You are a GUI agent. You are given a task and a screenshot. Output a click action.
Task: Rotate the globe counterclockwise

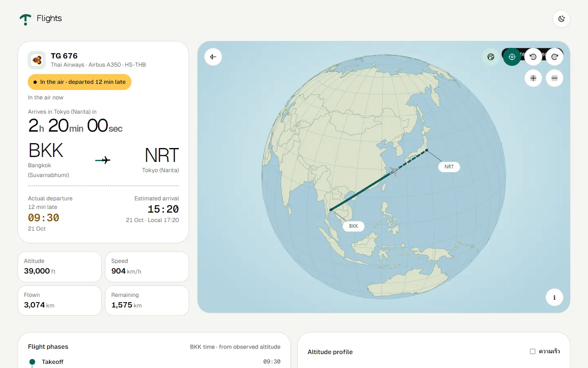(533, 57)
